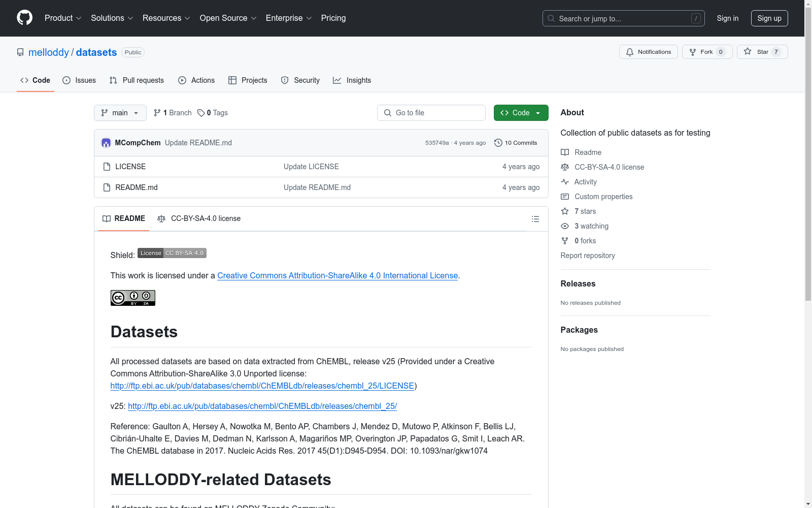This screenshot has width=812, height=508.
Task: Open the chembl_25/LICENSE URL
Action: click(262, 386)
